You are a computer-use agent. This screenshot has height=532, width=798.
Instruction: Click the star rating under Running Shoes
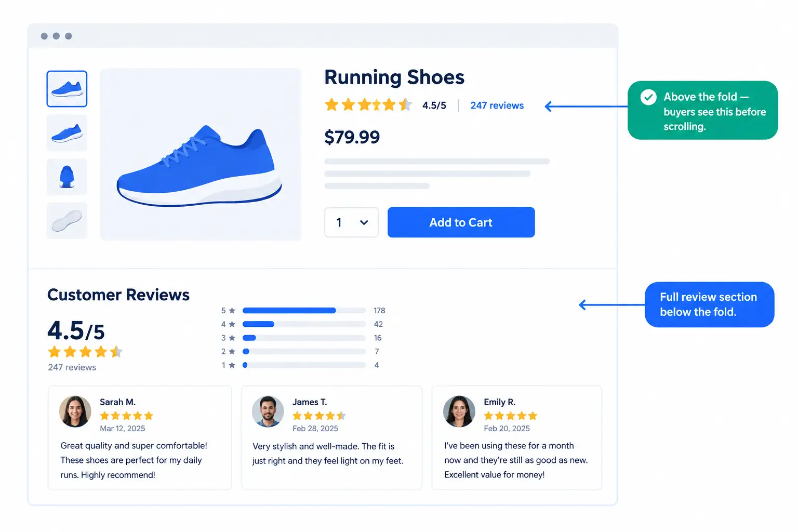tap(368, 105)
